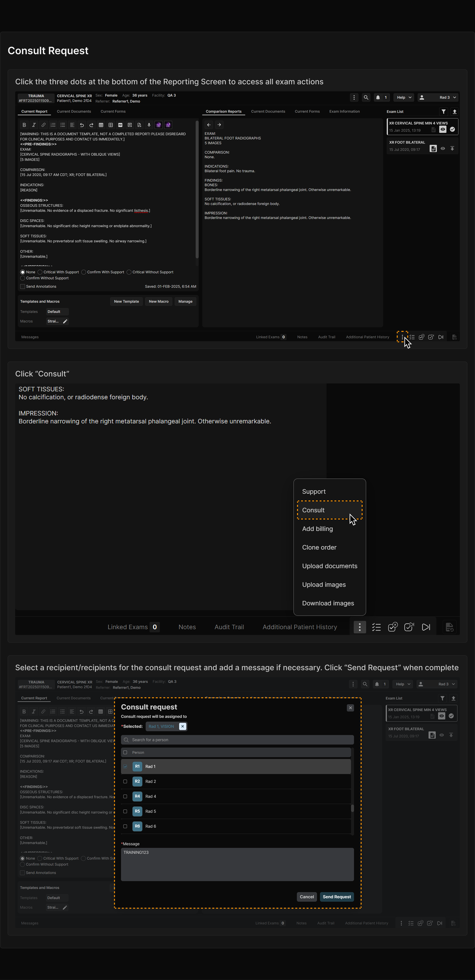Viewport: 475px width, 980px height.
Task: Click XR FOOT BILATERAL report document icon, top screen
Action: pos(433,149)
